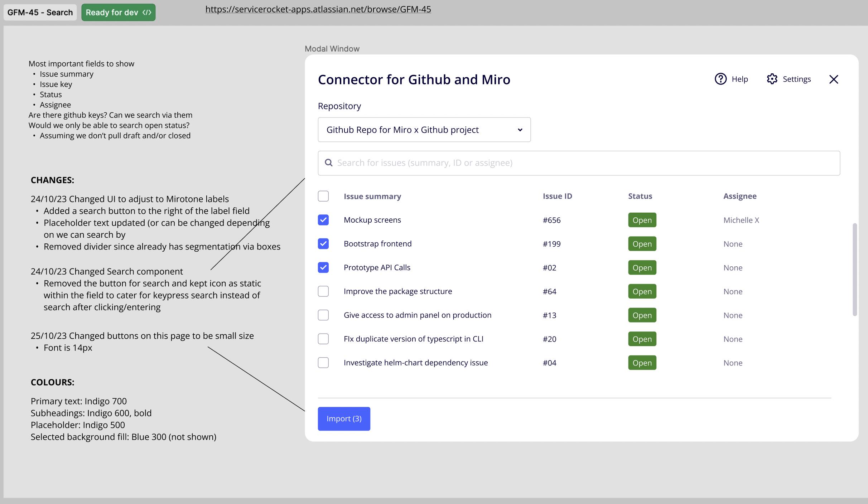Click issue ID #13
The width and height of the screenshot is (868, 504).
point(550,315)
